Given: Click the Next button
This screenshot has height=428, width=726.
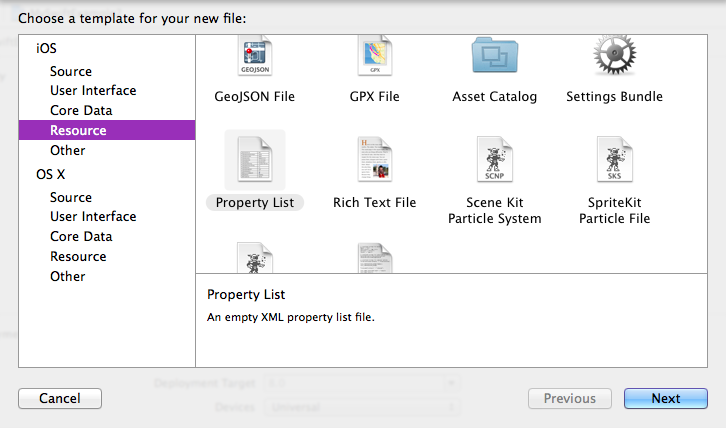Looking at the screenshot, I should pyautogui.click(x=665, y=398).
